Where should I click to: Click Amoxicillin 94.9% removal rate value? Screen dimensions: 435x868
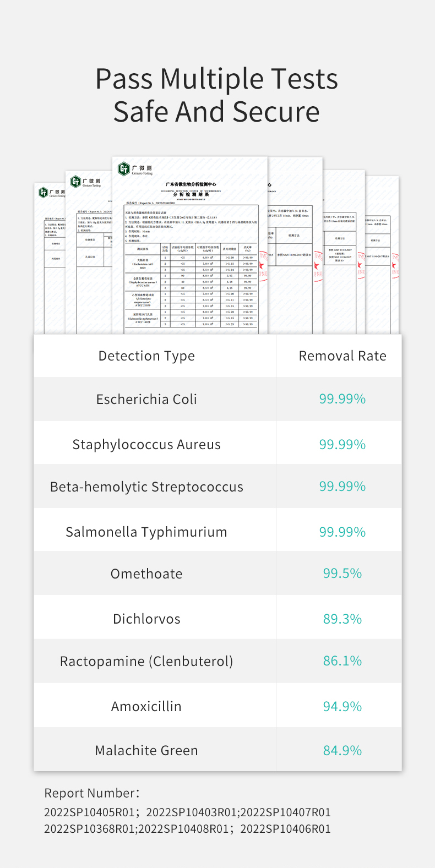(342, 706)
